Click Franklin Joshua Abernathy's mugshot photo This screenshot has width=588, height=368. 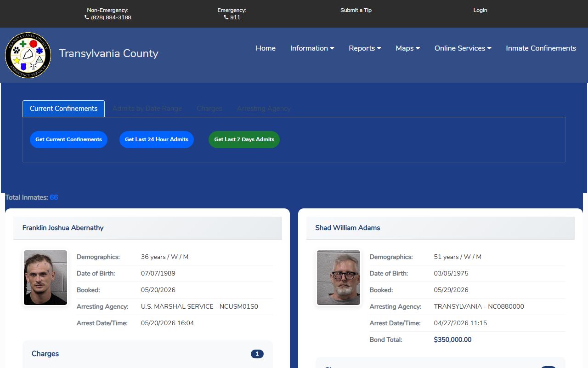click(x=45, y=277)
